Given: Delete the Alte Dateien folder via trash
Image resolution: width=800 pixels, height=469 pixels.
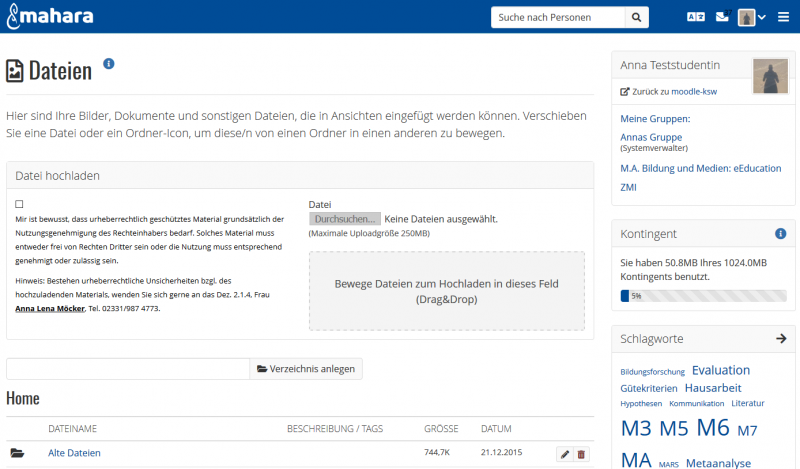Looking at the screenshot, I should click(581, 454).
